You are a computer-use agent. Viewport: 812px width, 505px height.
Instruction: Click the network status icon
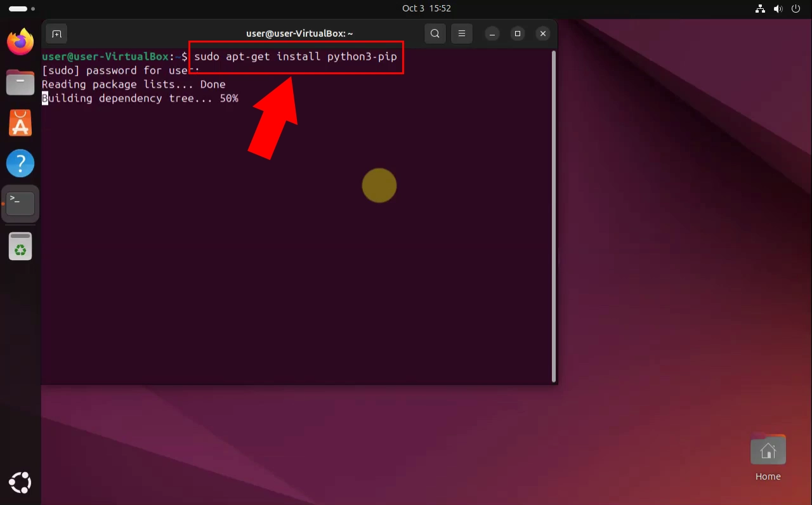click(x=760, y=9)
